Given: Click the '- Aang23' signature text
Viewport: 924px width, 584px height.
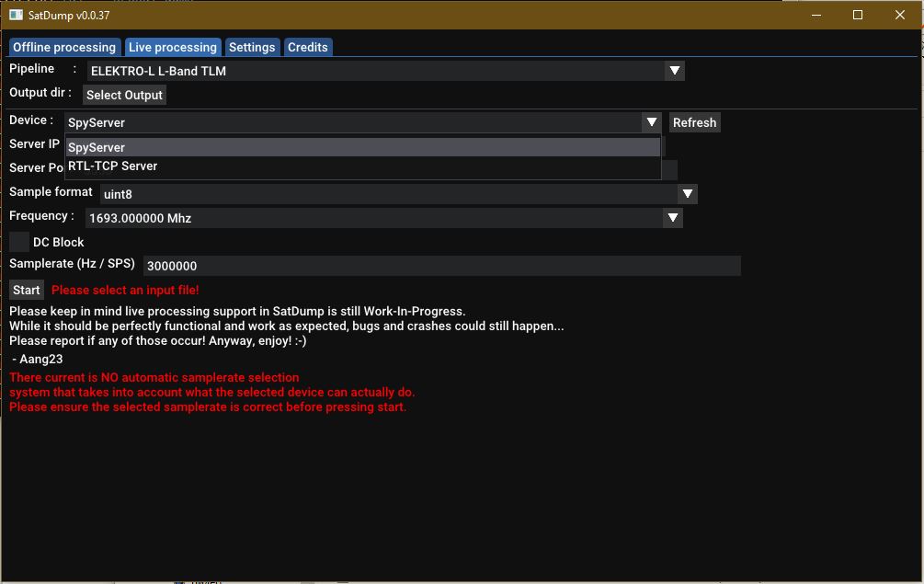Looking at the screenshot, I should tap(37, 359).
